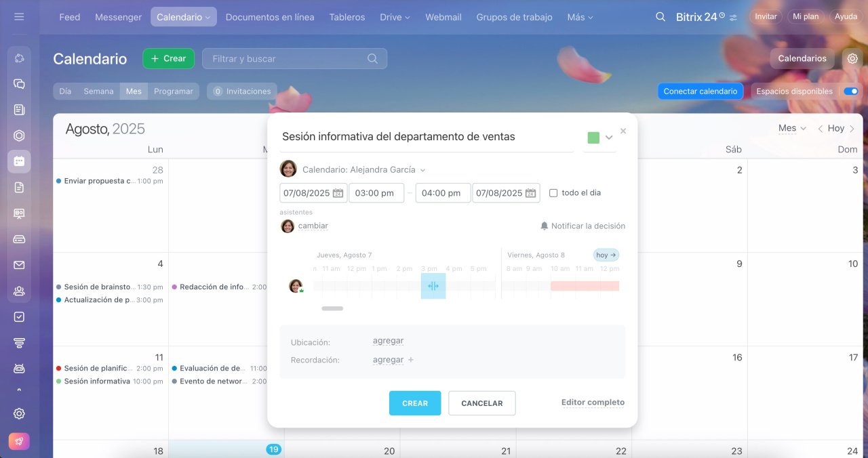
Task: Click the hexagon icon in left sidebar
Action: (19, 136)
